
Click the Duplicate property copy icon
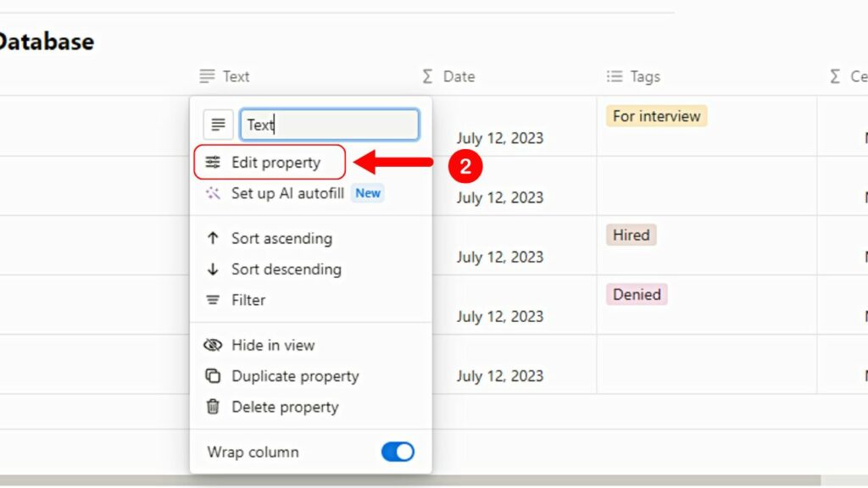213,376
